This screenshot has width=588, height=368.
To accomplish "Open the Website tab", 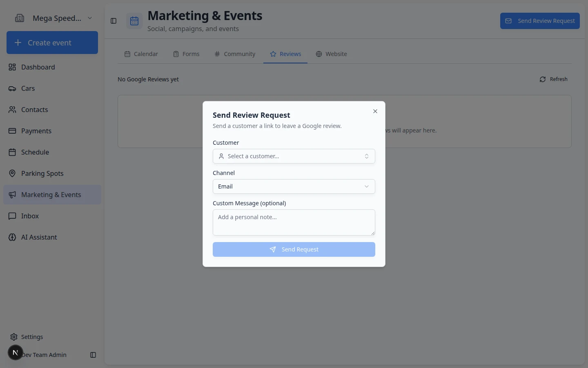I will tap(331, 54).
